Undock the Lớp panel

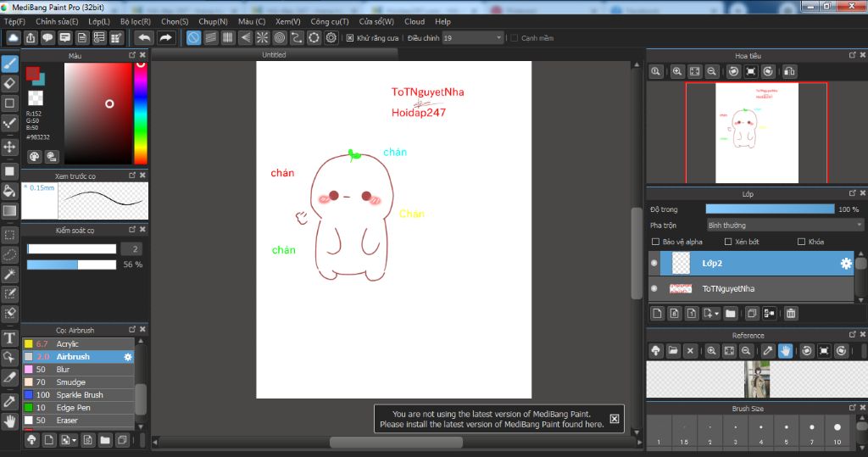coord(852,193)
